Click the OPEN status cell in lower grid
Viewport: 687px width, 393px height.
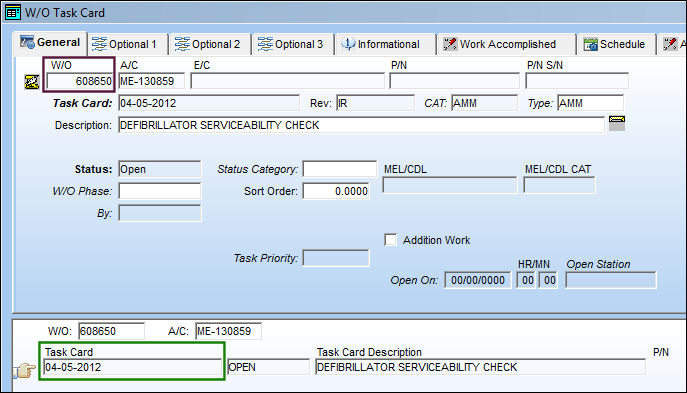[x=269, y=367]
